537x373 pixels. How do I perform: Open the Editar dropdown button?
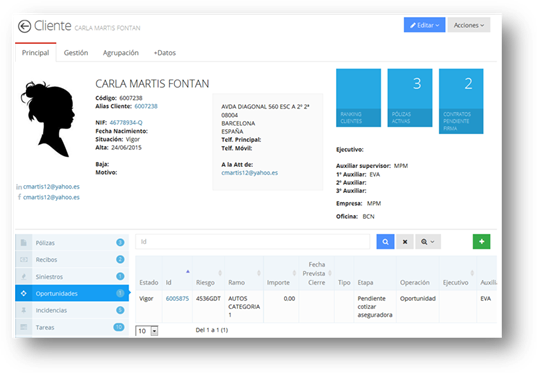pos(424,25)
